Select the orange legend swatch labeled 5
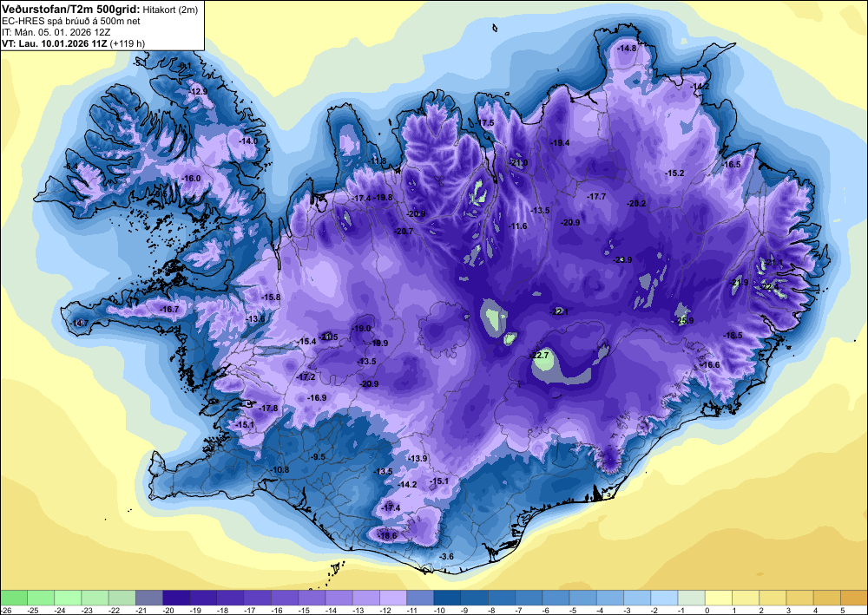This screenshot has width=868, height=615. click(854, 598)
